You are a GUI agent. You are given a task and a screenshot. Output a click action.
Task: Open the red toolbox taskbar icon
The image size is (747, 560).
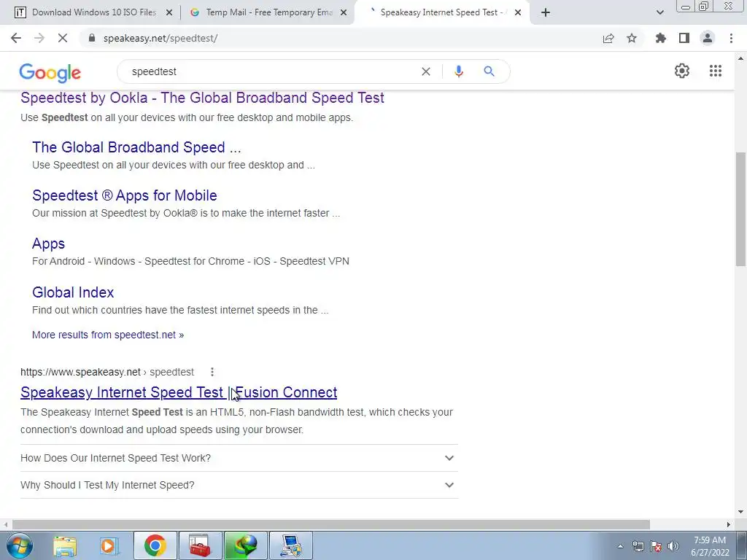200,545
